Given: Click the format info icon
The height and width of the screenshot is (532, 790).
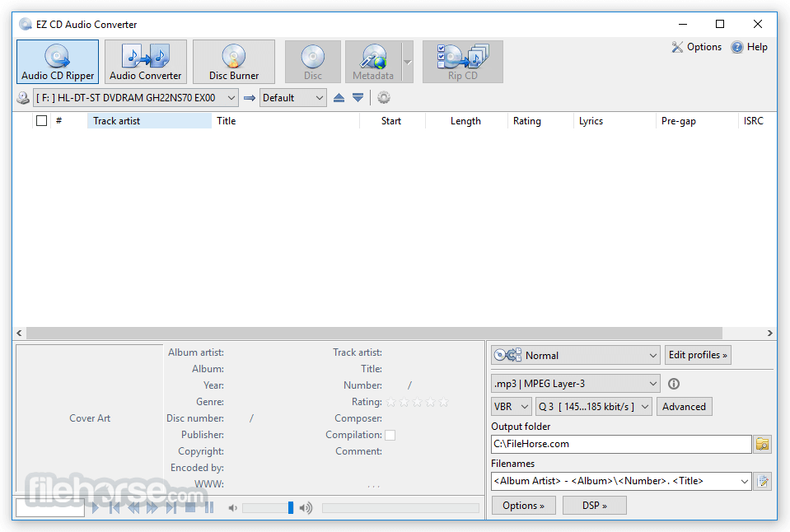Looking at the screenshot, I should (674, 384).
